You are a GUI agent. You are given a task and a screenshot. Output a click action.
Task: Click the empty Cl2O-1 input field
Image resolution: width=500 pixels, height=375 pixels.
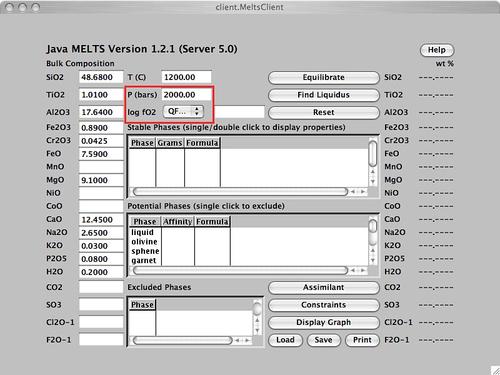[101, 322]
